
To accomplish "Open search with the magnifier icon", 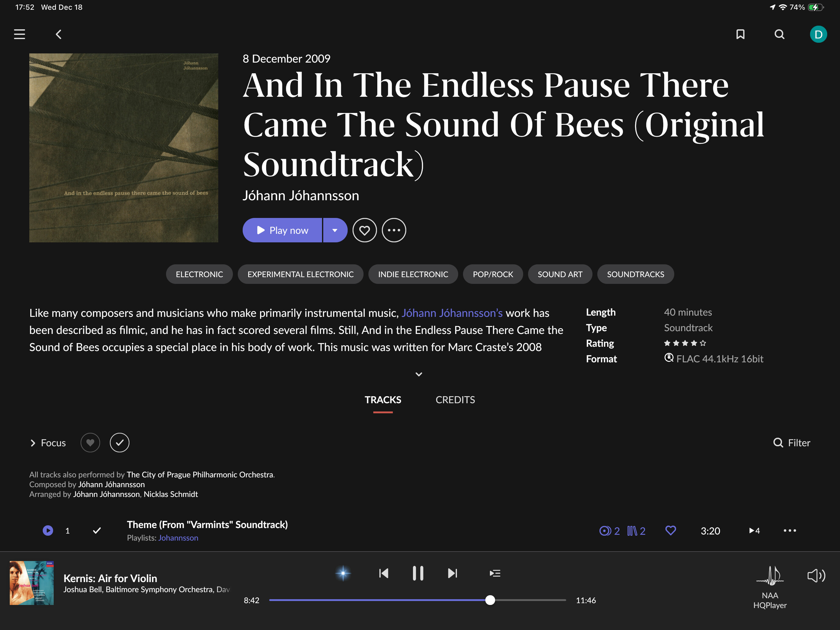I will [x=779, y=34].
